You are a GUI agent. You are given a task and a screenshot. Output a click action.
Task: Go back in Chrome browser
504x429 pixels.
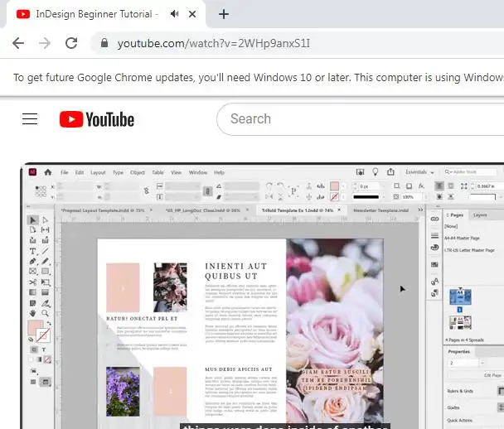pyautogui.click(x=18, y=43)
